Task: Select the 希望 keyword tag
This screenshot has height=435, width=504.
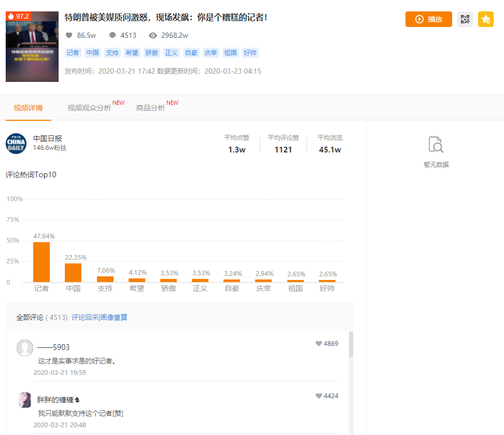Action: [x=132, y=53]
